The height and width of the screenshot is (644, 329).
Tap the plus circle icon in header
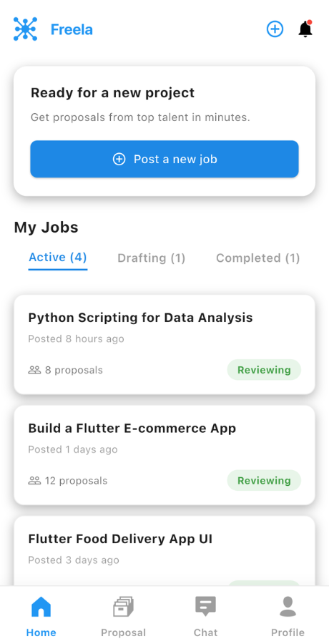(x=275, y=29)
